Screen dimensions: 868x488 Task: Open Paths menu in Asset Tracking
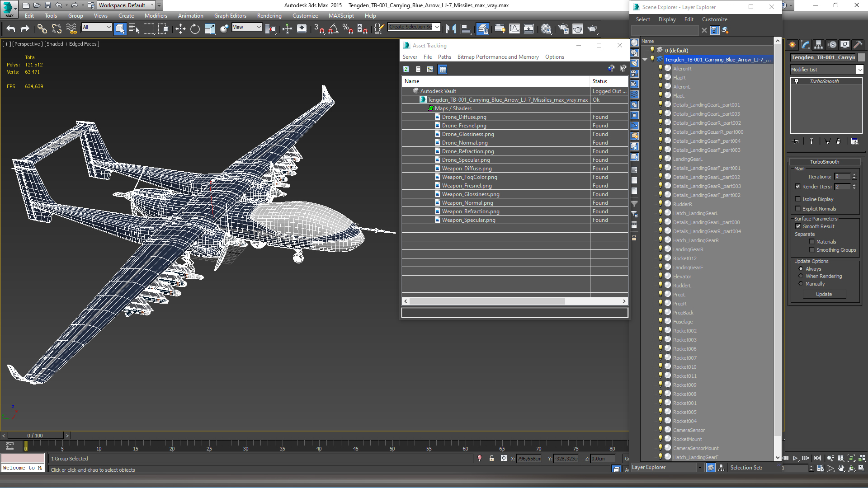point(444,57)
